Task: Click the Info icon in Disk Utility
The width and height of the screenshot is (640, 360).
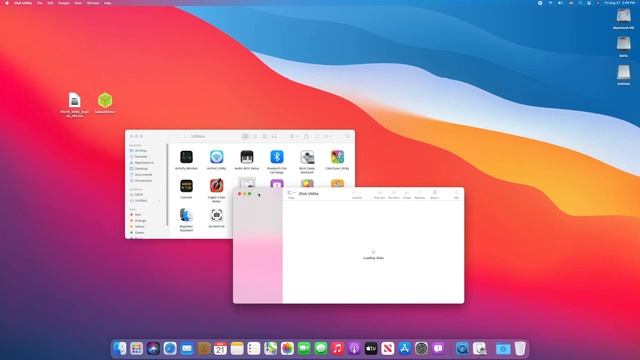Action: click(x=456, y=195)
